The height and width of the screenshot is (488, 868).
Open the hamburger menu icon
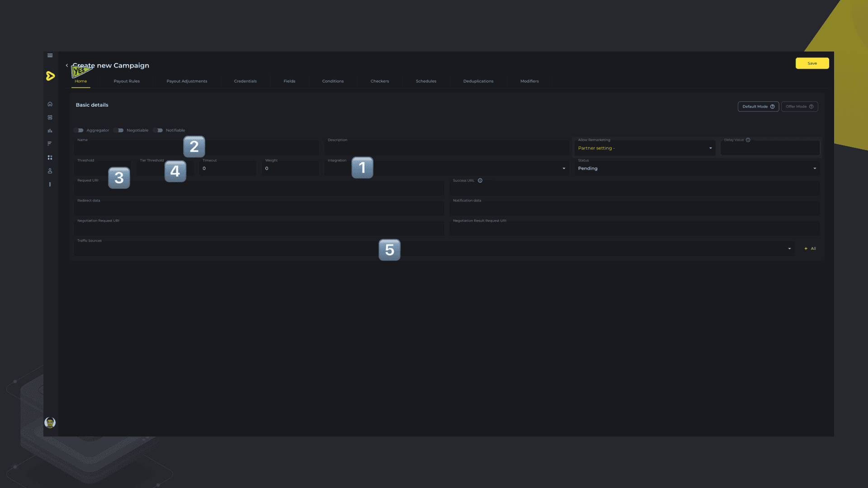point(50,56)
